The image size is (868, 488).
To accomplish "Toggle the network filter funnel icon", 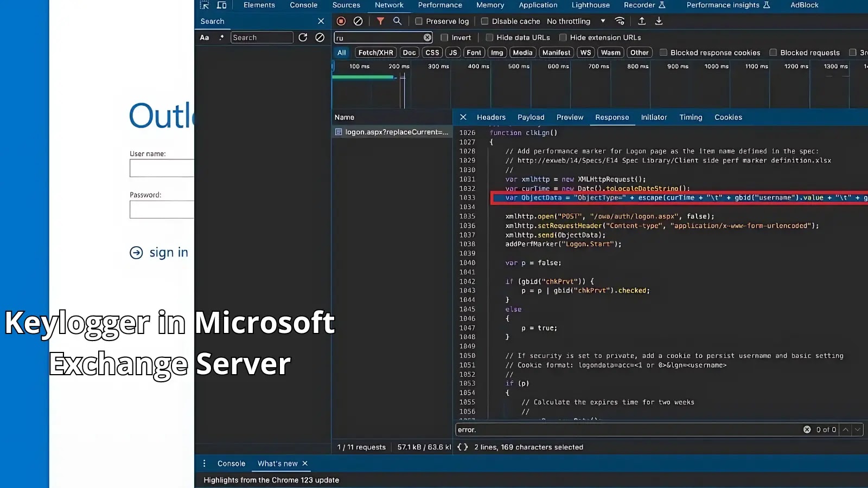I will pyautogui.click(x=380, y=21).
